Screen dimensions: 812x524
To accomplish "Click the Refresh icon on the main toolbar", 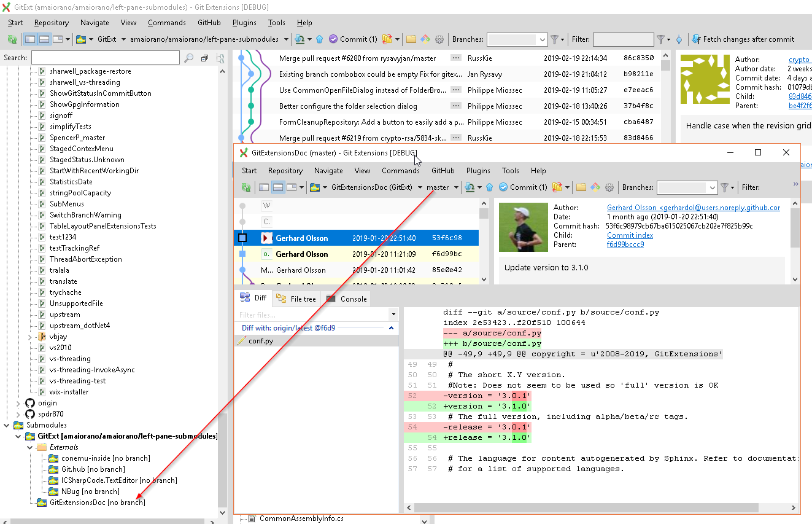I will [12, 39].
